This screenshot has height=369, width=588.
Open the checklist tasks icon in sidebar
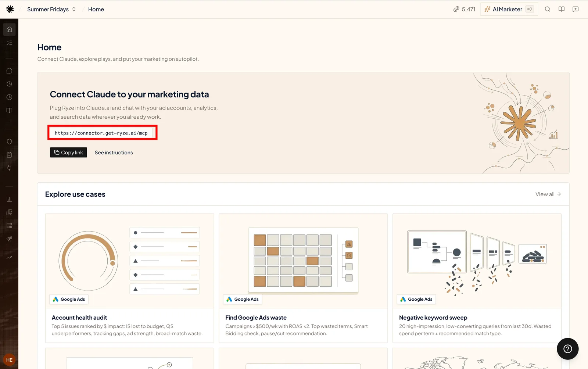coord(9,43)
